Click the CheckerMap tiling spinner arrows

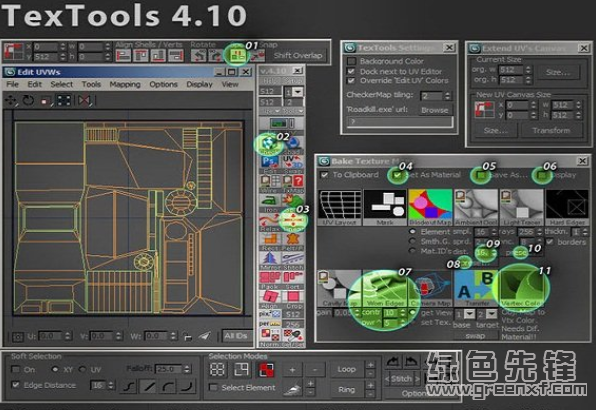click(448, 96)
